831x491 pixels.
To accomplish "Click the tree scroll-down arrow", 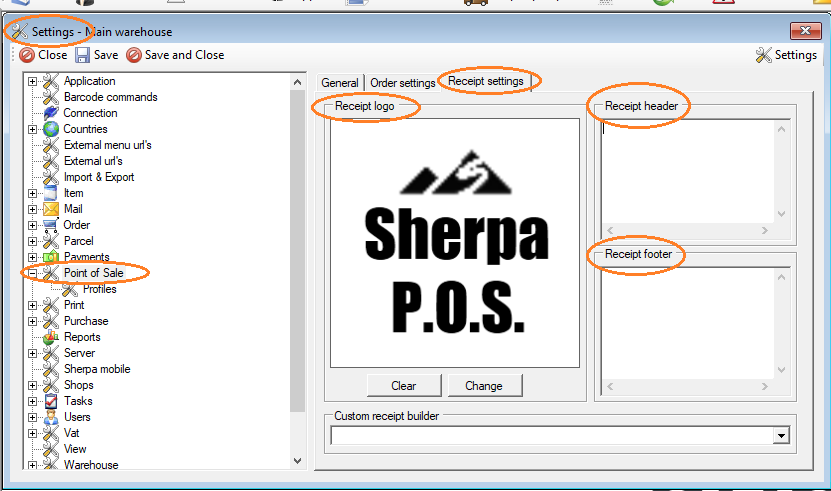I will [297, 461].
